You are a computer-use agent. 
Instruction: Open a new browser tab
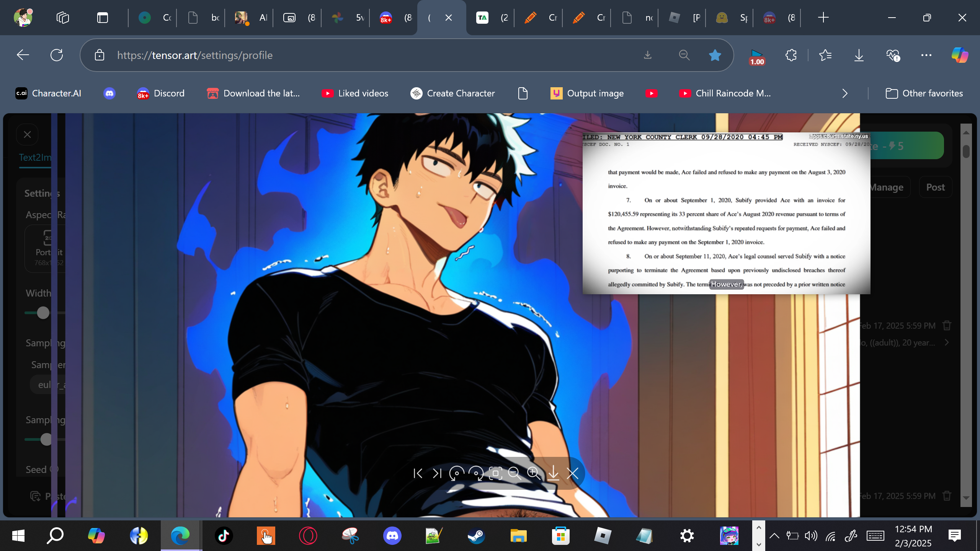[x=823, y=18]
